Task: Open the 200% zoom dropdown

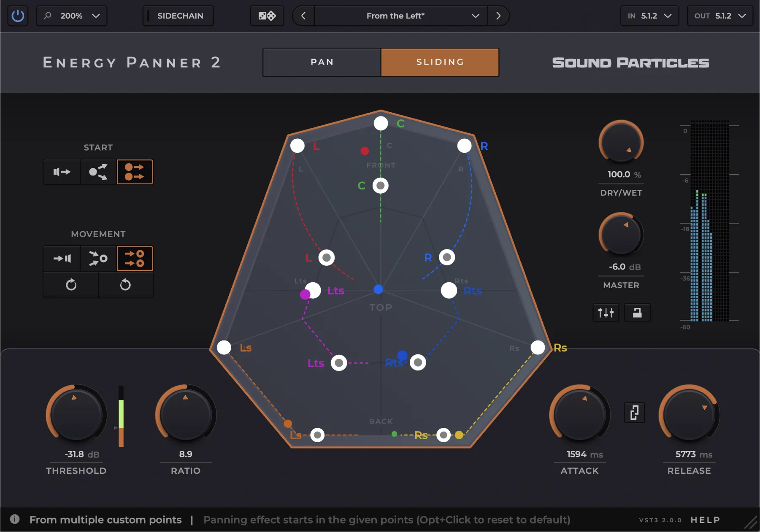Action: 72,16
